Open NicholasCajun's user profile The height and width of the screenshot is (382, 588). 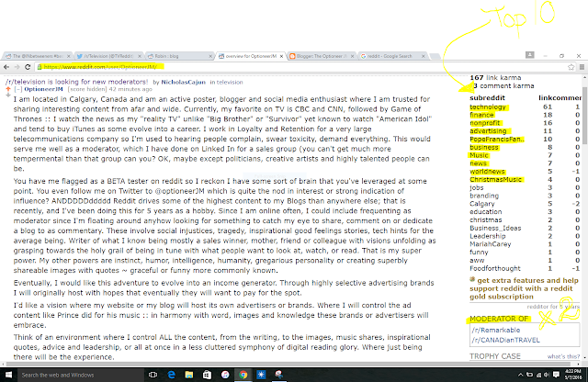point(183,82)
